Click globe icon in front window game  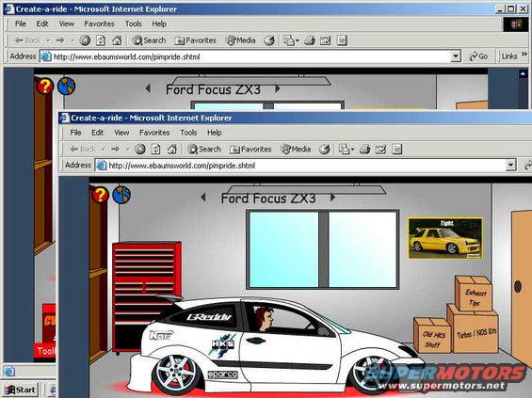point(121,195)
